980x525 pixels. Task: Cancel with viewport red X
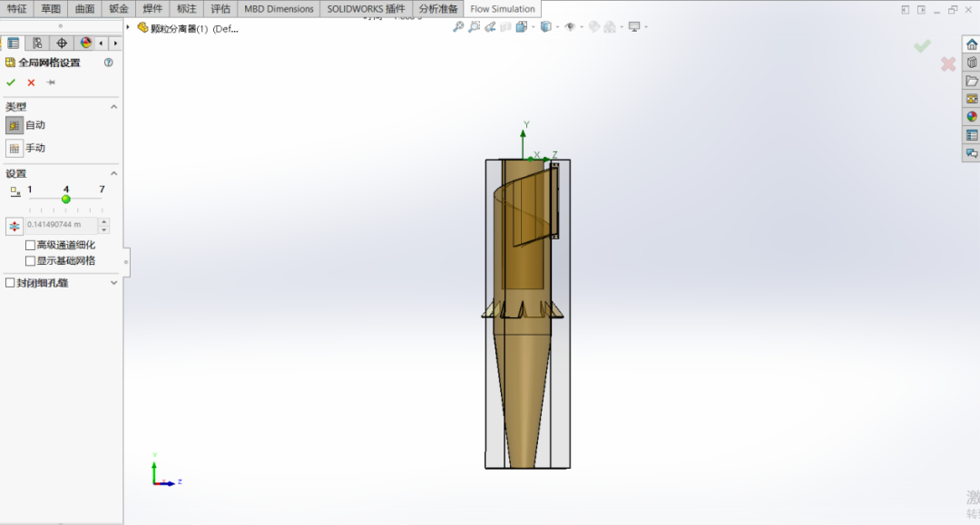[x=948, y=63]
